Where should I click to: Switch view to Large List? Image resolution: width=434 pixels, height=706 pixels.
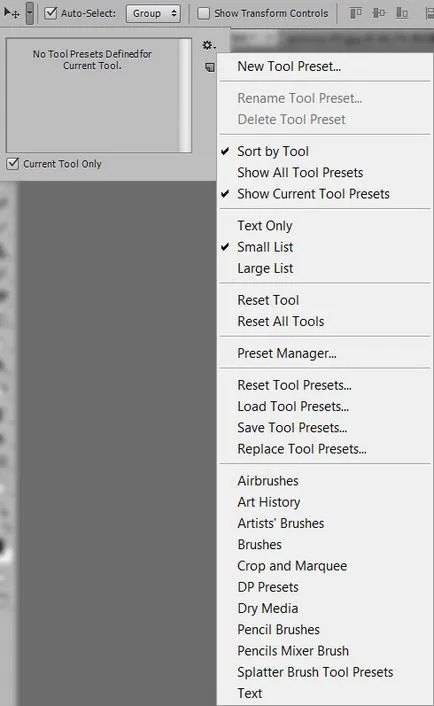[x=265, y=268]
